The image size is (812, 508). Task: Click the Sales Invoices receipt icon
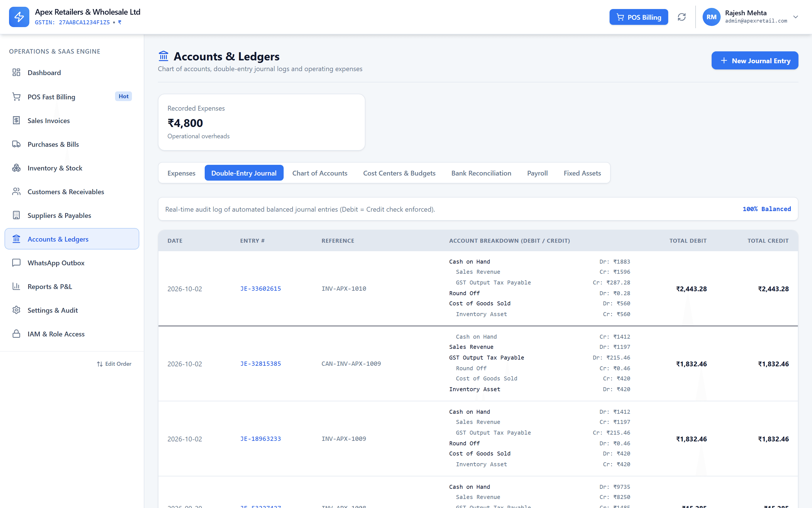pos(16,120)
